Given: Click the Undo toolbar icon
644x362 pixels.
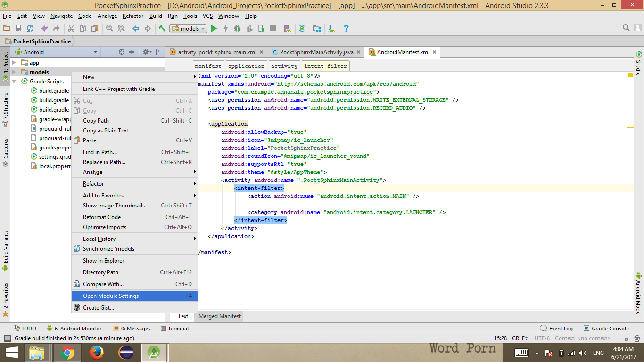Looking at the screenshot, I should [x=45, y=29].
